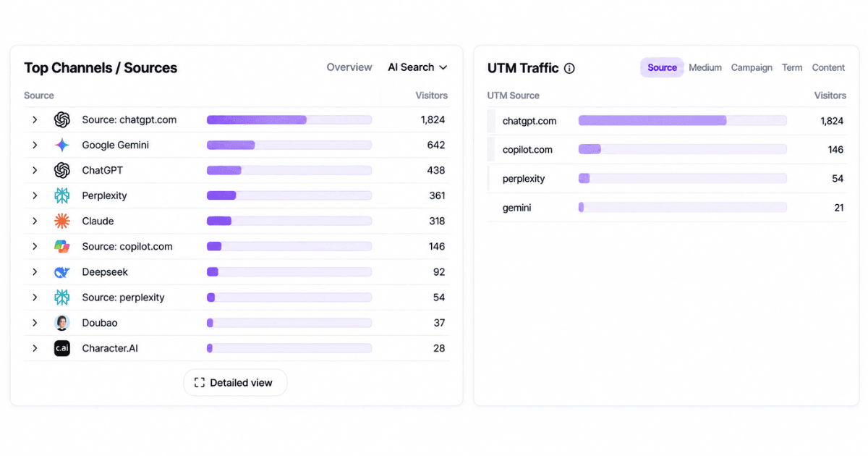
Task: Click the ChatGPT row logo icon
Action: tap(62, 171)
